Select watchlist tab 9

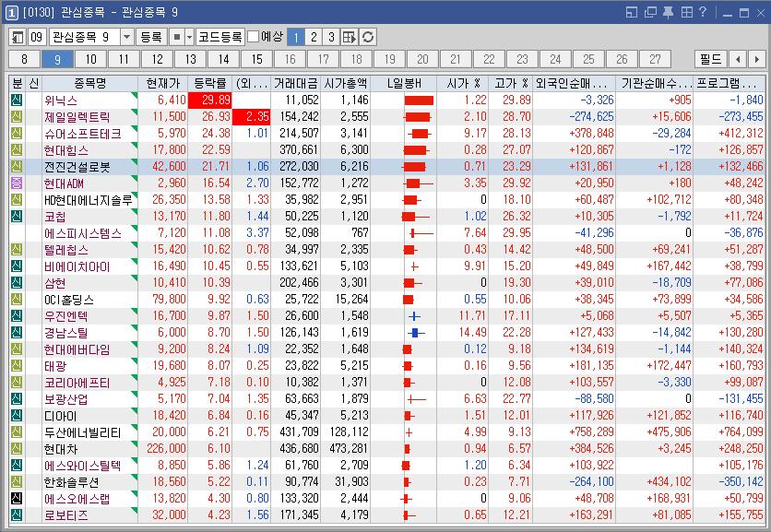(x=57, y=60)
